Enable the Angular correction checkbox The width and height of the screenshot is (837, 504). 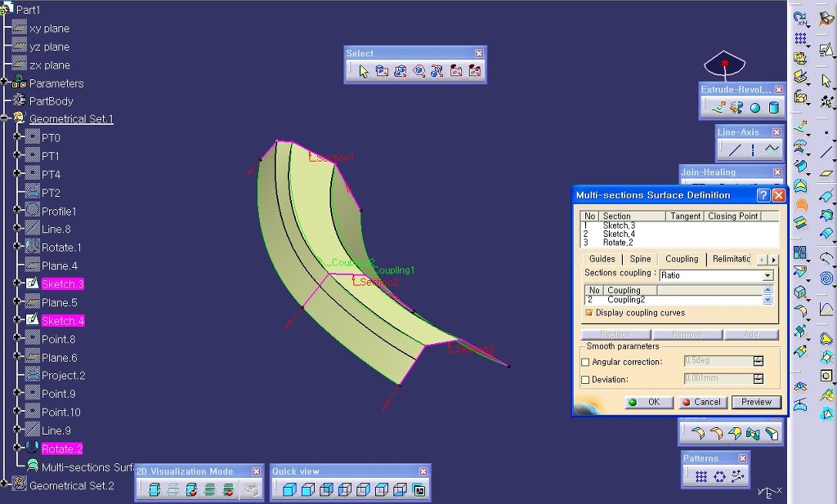click(x=584, y=362)
